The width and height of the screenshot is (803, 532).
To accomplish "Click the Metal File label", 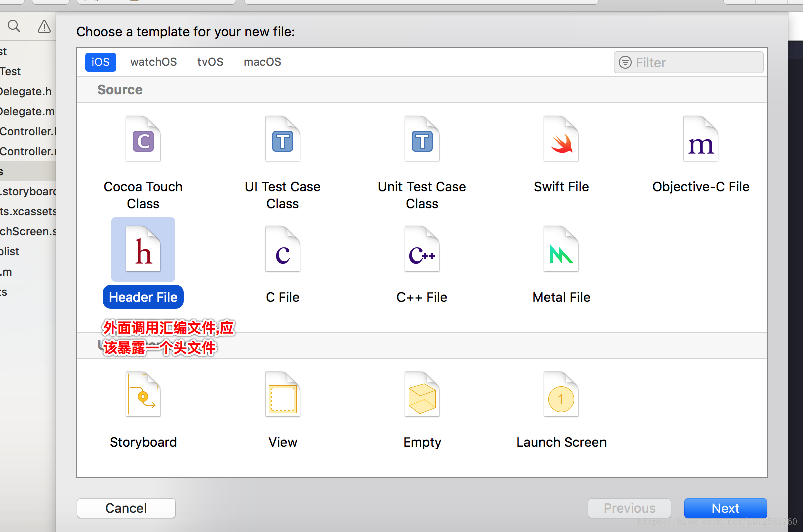I will click(561, 297).
